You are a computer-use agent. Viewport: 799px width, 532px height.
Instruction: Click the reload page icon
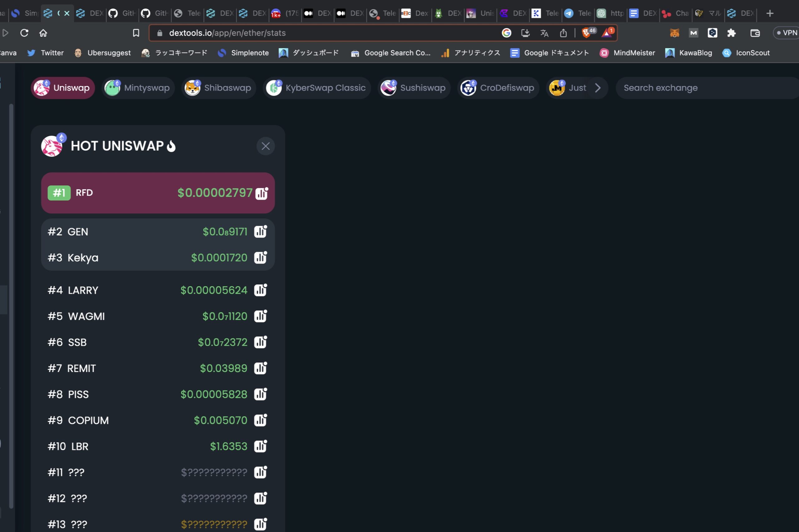click(24, 32)
